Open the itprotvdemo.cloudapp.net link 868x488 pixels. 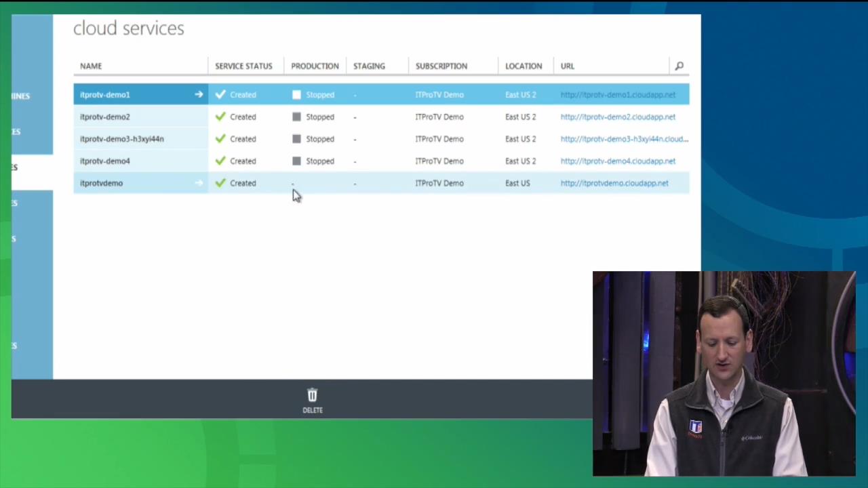[x=614, y=183]
